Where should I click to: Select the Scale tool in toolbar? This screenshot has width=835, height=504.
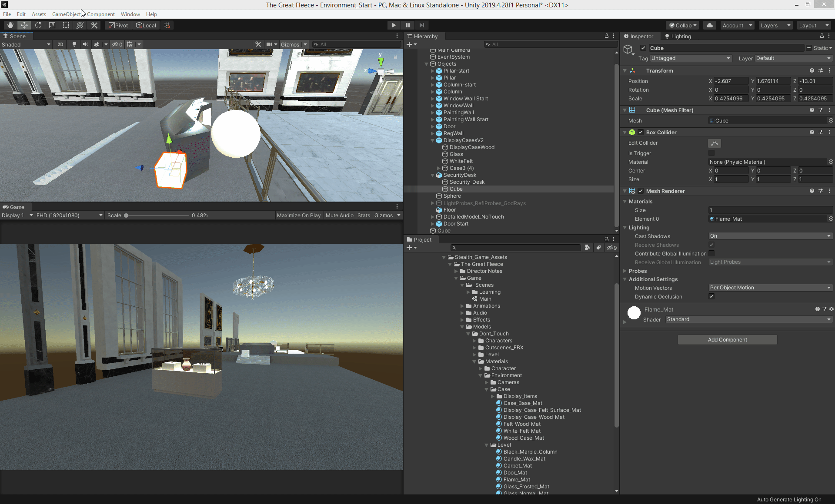pyautogui.click(x=52, y=25)
